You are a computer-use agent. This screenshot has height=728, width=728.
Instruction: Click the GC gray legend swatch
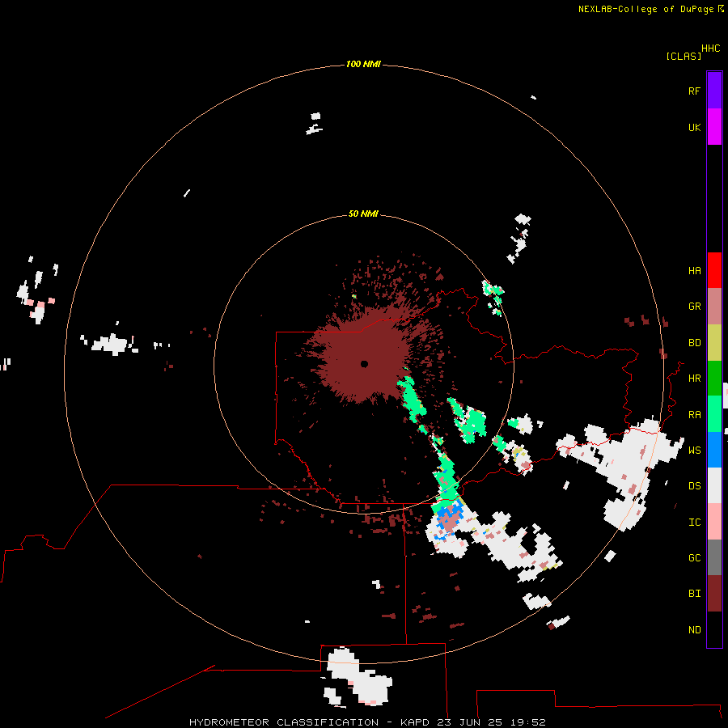(x=714, y=557)
